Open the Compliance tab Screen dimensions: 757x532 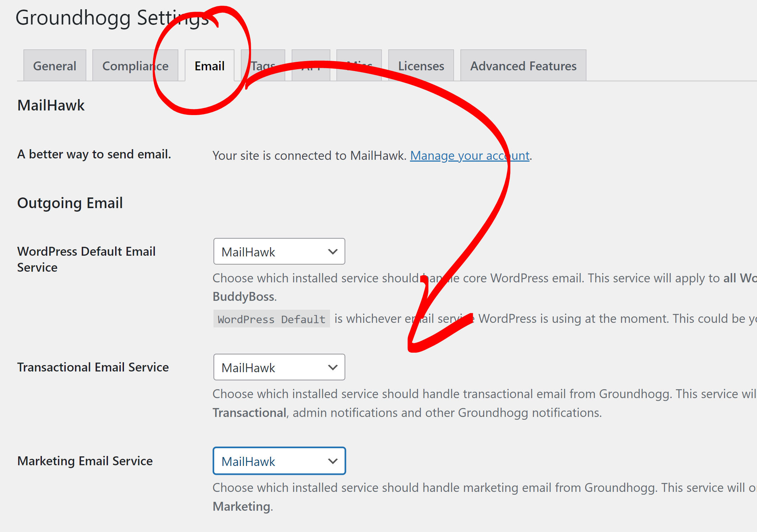135,66
